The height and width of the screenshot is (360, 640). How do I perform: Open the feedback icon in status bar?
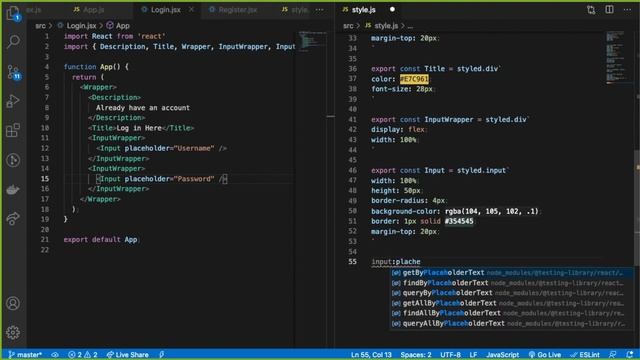(613, 355)
